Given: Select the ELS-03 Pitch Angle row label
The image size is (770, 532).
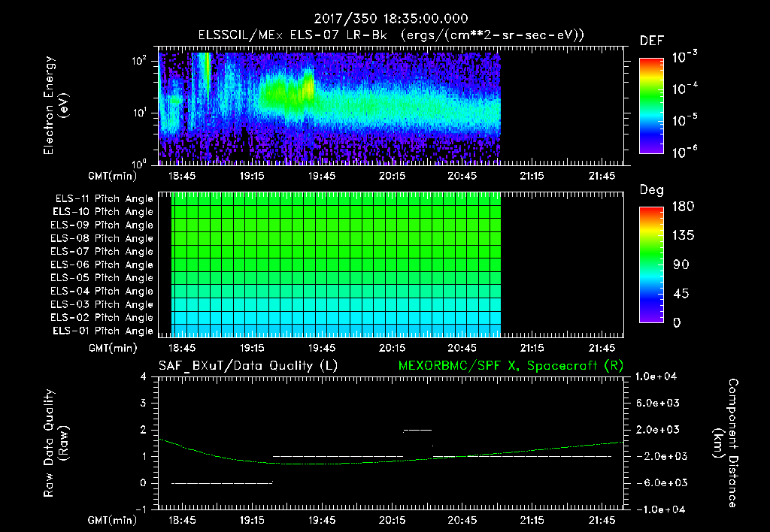Looking at the screenshot, I should click(x=102, y=304).
